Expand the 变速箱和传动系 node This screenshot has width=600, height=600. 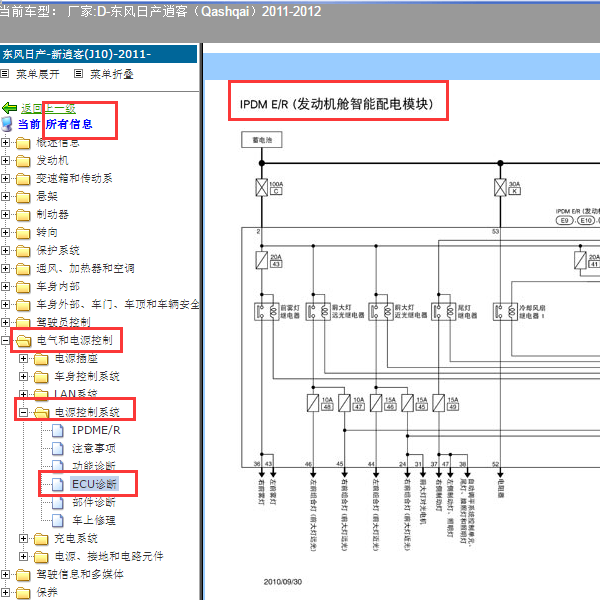(5, 178)
